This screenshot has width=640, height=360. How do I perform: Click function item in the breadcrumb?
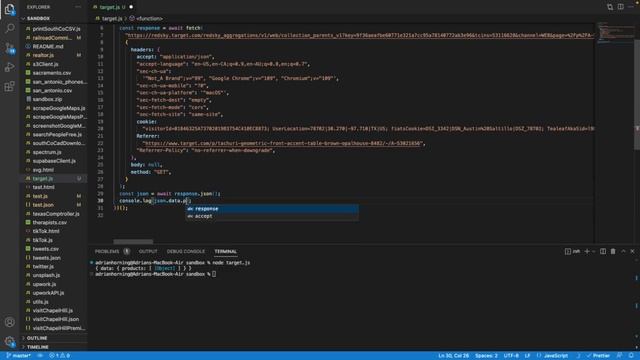(149, 18)
